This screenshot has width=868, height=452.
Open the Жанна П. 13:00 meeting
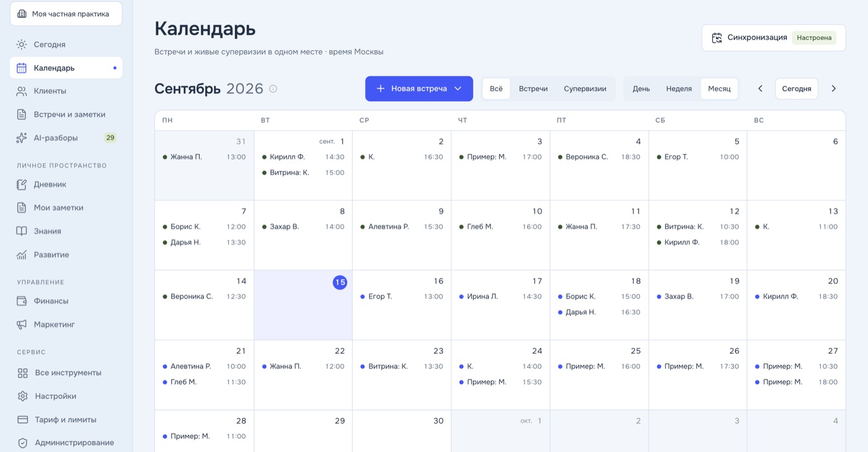tap(204, 157)
